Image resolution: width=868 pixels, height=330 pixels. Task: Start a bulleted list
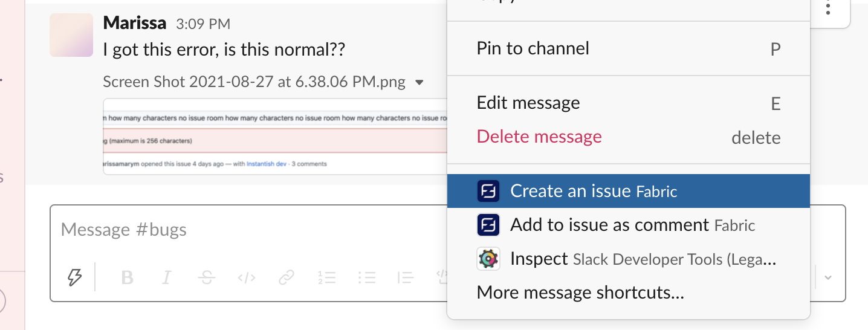pos(367,278)
